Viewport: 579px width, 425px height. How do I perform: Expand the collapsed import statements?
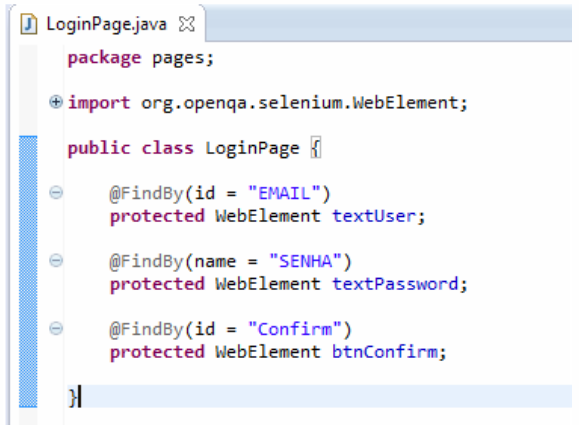56,102
